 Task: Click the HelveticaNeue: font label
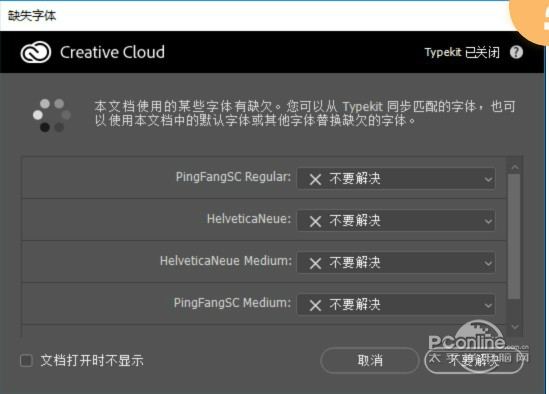(249, 219)
